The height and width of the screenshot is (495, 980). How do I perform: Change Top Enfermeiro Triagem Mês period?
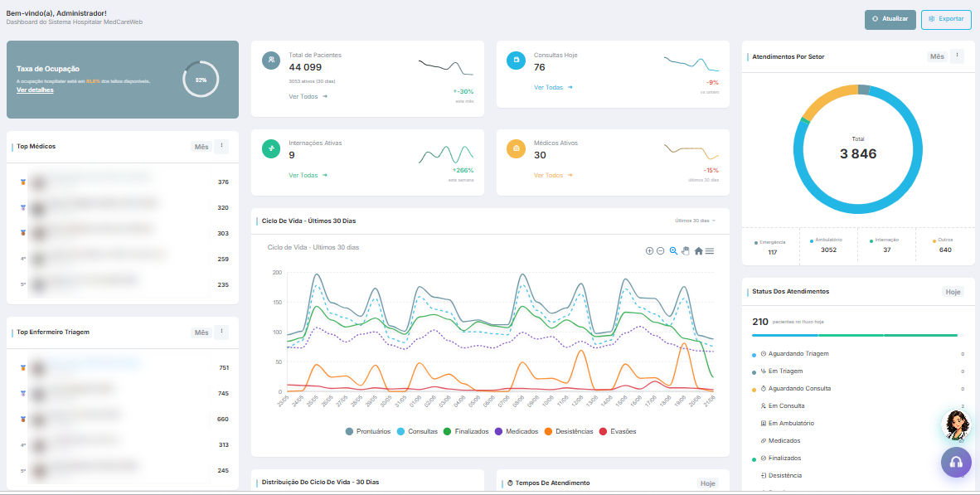(x=201, y=332)
